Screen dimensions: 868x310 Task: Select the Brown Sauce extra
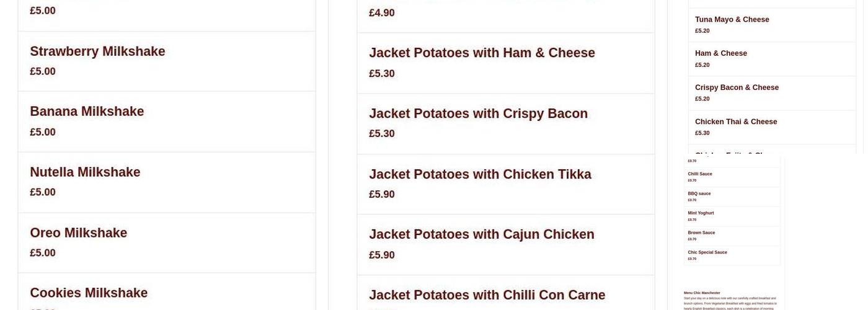click(x=701, y=233)
